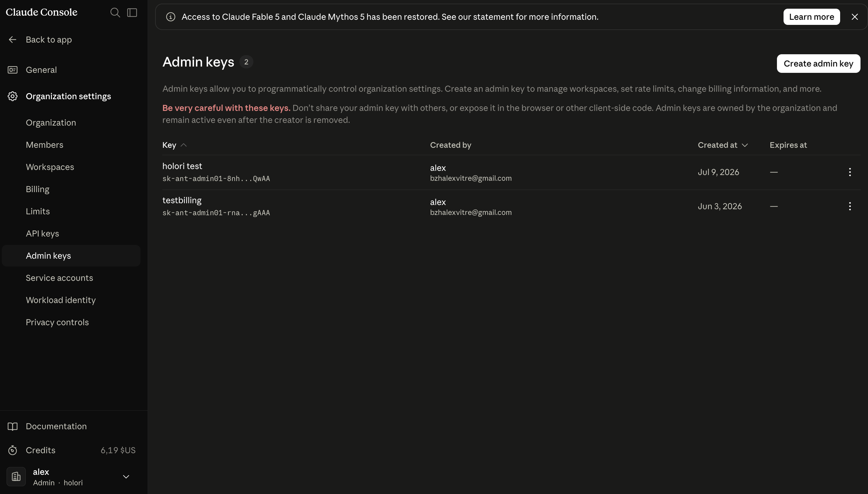Open actions menu for holori test key

click(x=850, y=172)
